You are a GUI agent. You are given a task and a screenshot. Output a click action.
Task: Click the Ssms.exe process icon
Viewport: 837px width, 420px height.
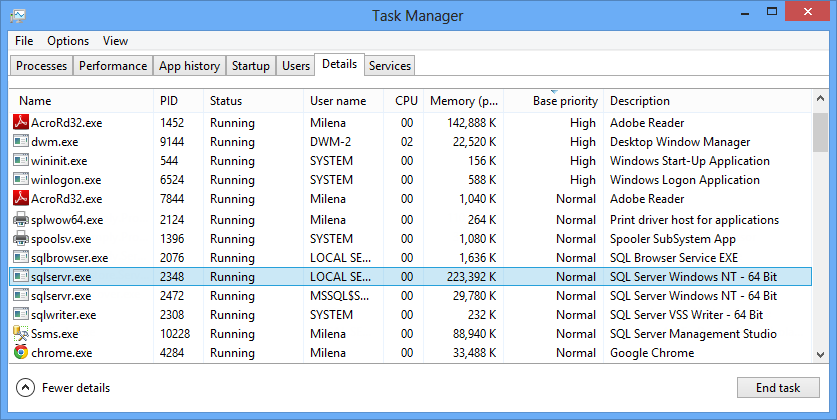coord(21,334)
